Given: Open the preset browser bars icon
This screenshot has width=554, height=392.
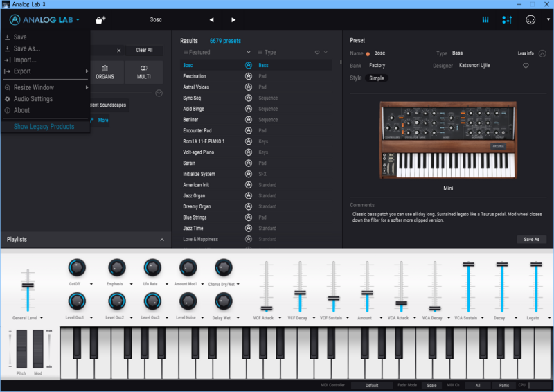Looking at the screenshot, I should point(485,20).
